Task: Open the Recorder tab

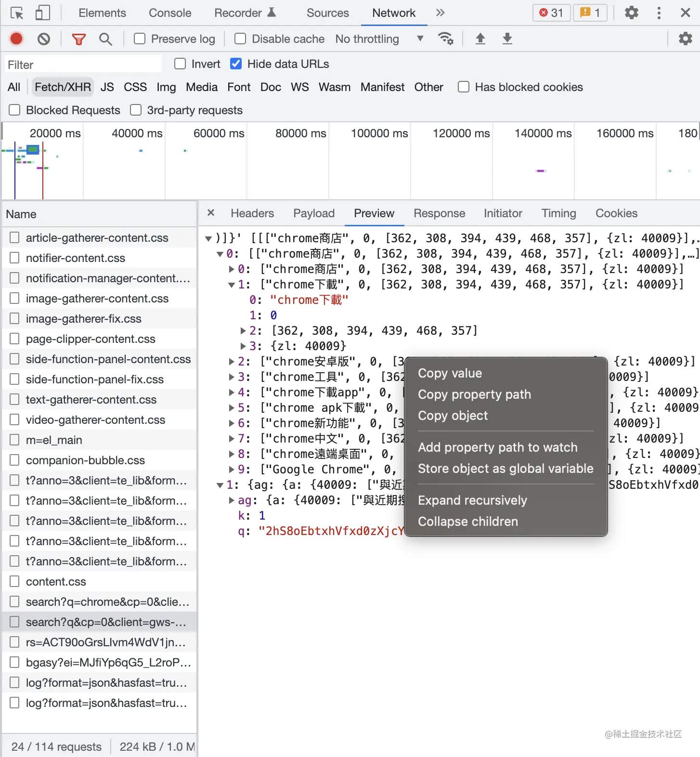Action: click(x=245, y=13)
